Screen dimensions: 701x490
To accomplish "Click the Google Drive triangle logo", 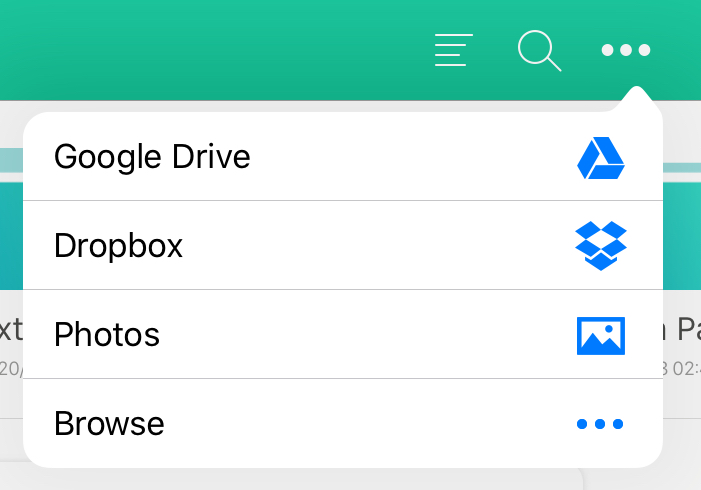I will tap(601, 158).
